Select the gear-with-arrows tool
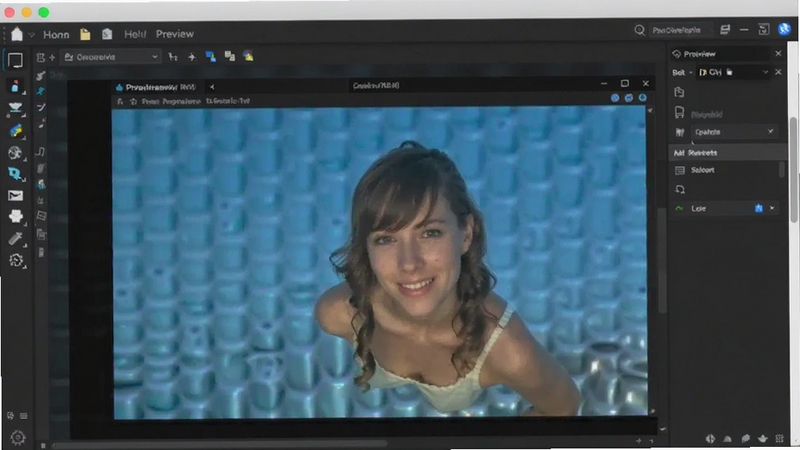Viewport: 800px width, 450px height. pos(16,260)
